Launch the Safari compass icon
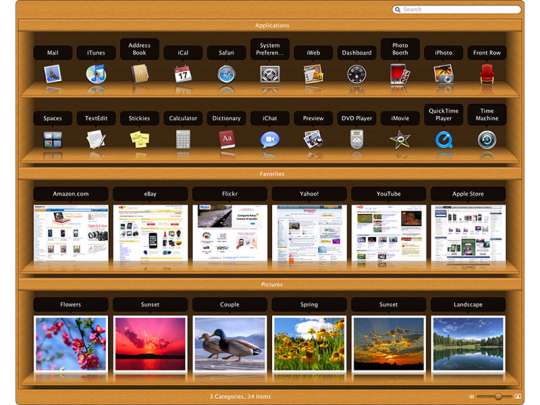The width and height of the screenshot is (540, 405). (226, 74)
